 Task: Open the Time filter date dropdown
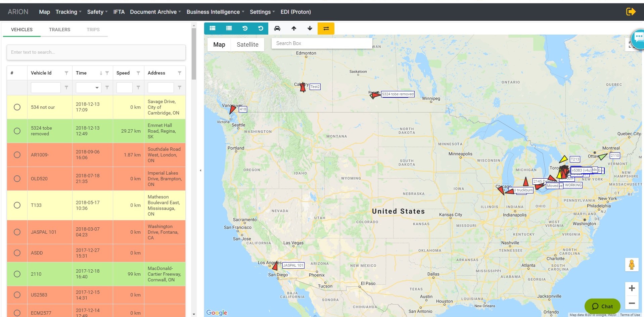point(97,88)
